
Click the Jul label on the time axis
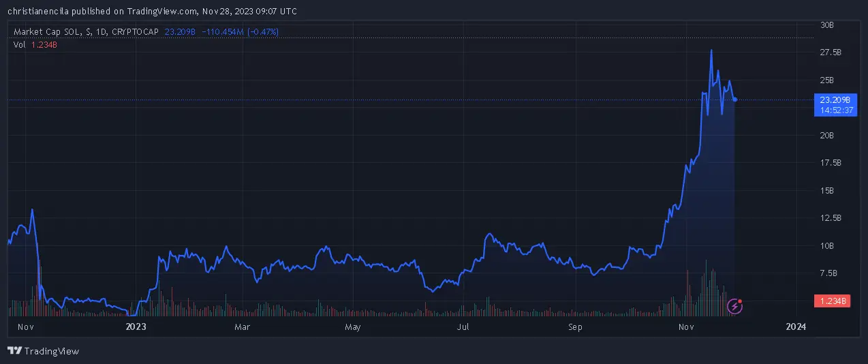pyautogui.click(x=463, y=327)
